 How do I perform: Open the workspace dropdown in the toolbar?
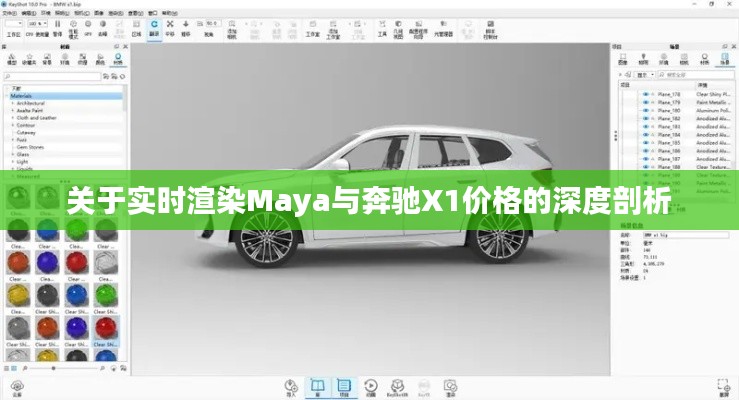pos(14,24)
